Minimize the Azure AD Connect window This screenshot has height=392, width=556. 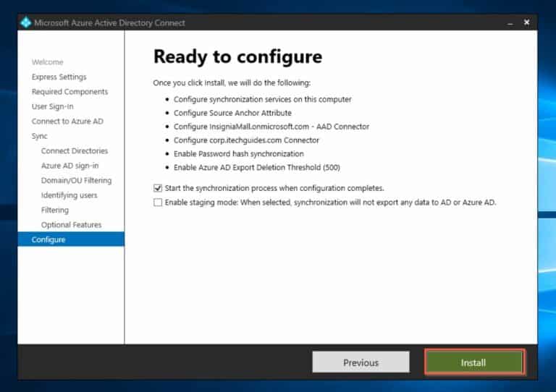pos(510,23)
